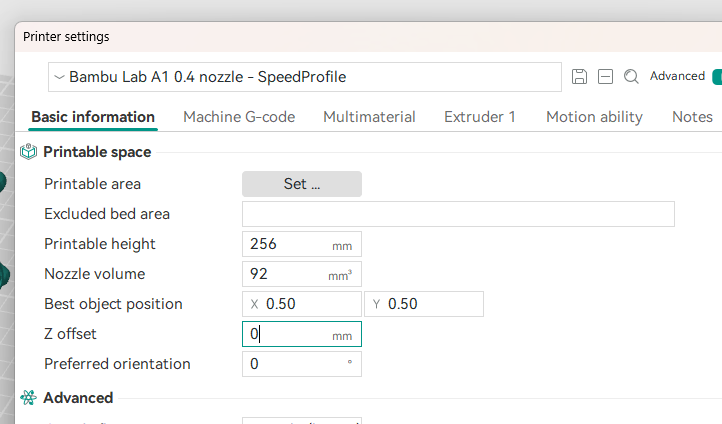
Task: Click the Best object position Y field
Action: tap(424, 304)
